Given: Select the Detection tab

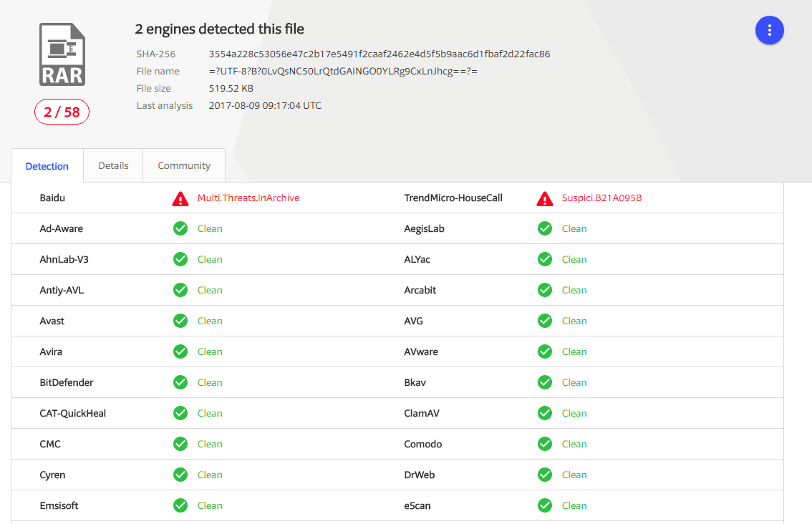Looking at the screenshot, I should (x=47, y=166).
